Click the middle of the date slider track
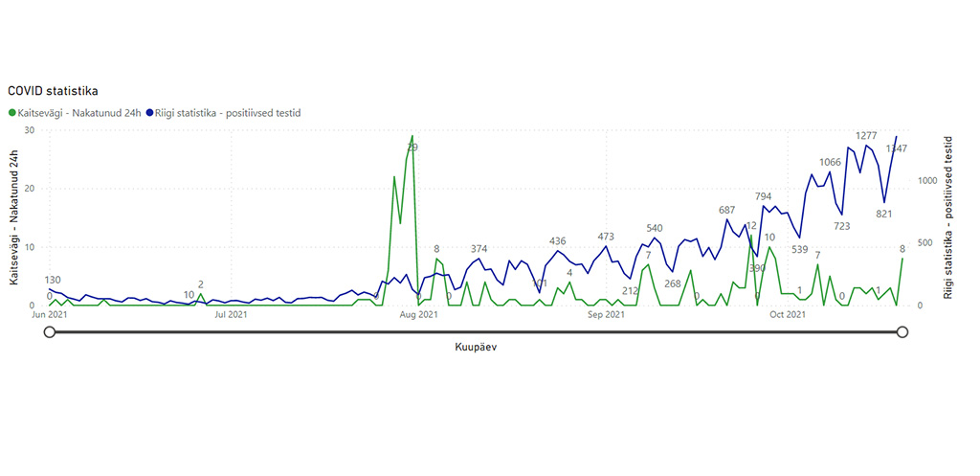 (x=476, y=331)
